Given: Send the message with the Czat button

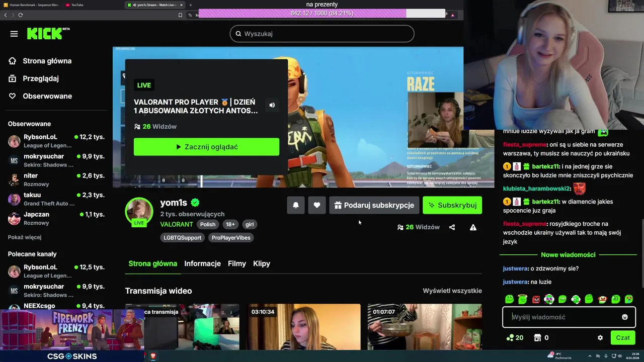Looking at the screenshot, I should pyautogui.click(x=623, y=338).
